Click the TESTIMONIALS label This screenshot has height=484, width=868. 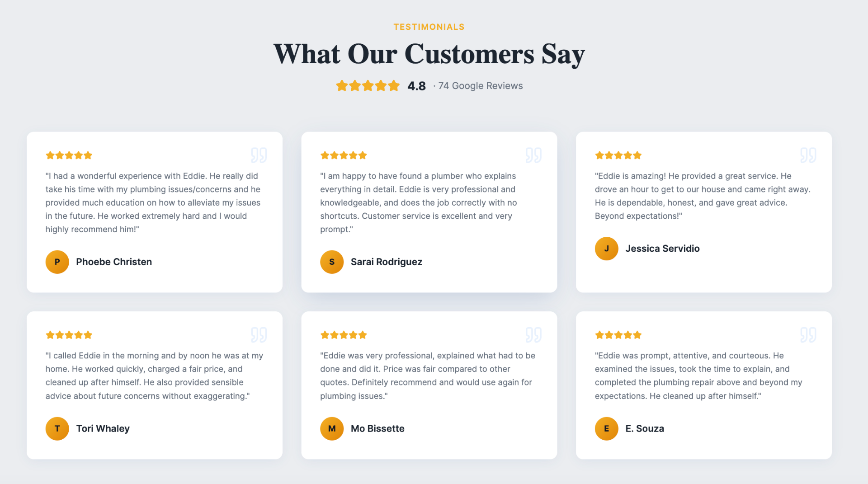click(429, 27)
